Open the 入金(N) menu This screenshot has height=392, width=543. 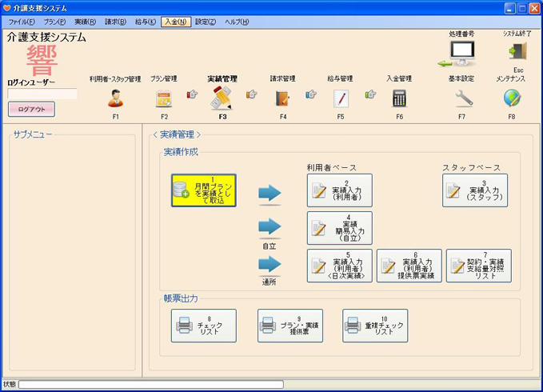(x=176, y=22)
